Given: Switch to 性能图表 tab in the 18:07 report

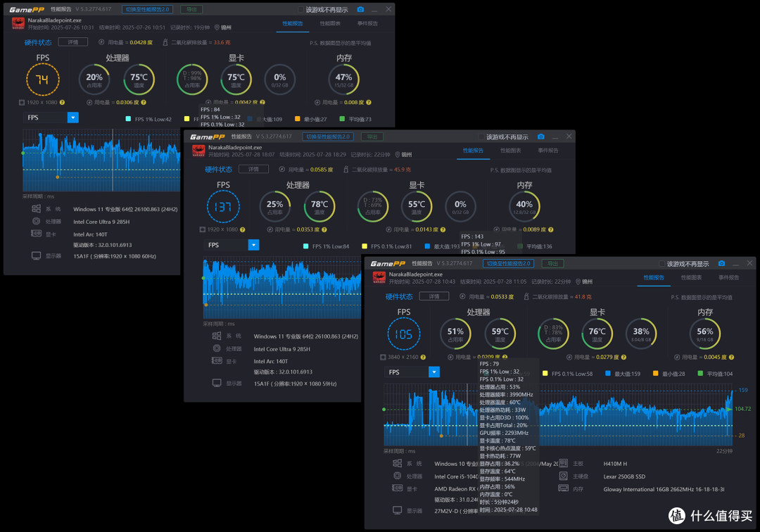Looking at the screenshot, I should (x=510, y=151).
